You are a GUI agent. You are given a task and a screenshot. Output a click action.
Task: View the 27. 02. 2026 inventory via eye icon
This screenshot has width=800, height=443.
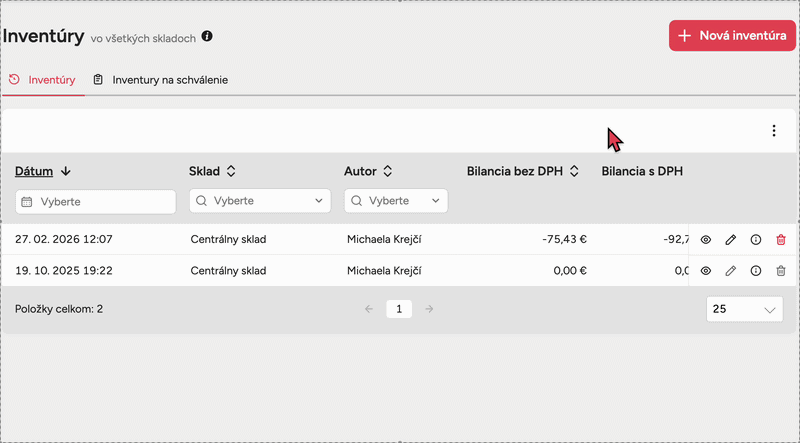pos(705,240)
